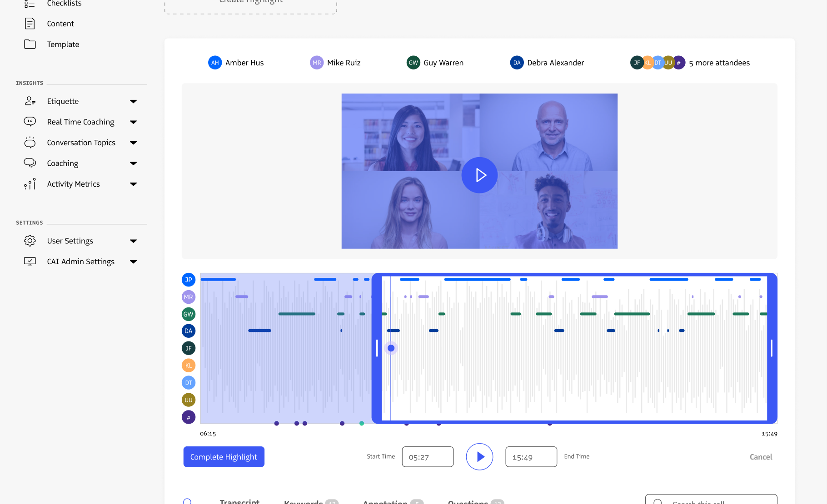The width and height of the screenshot is (827, 504).
Task: Expand the Coaching dropdown arrow
Action: [x=133, y=163]
